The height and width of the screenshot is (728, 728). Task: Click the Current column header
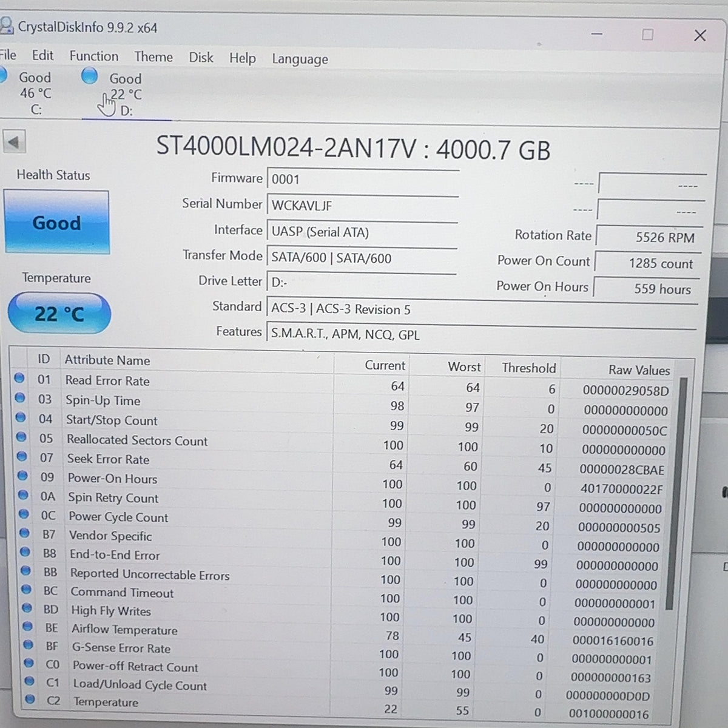coord(385,365)
